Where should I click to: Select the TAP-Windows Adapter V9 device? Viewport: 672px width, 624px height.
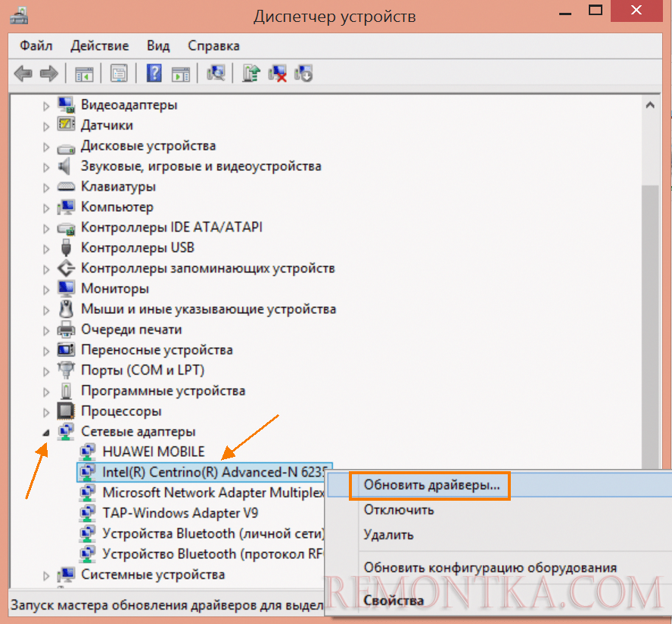[180, 513]
